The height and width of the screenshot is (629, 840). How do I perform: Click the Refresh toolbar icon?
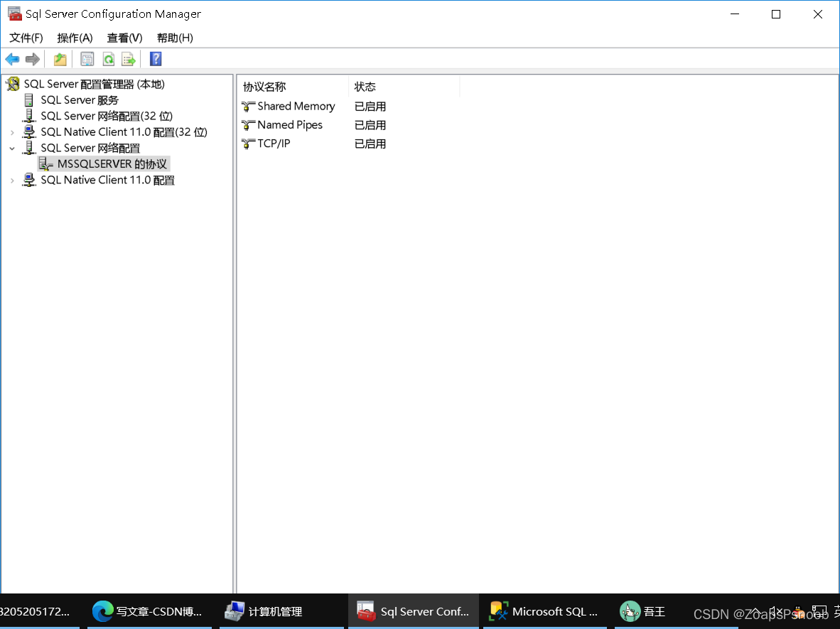point(108,59)
